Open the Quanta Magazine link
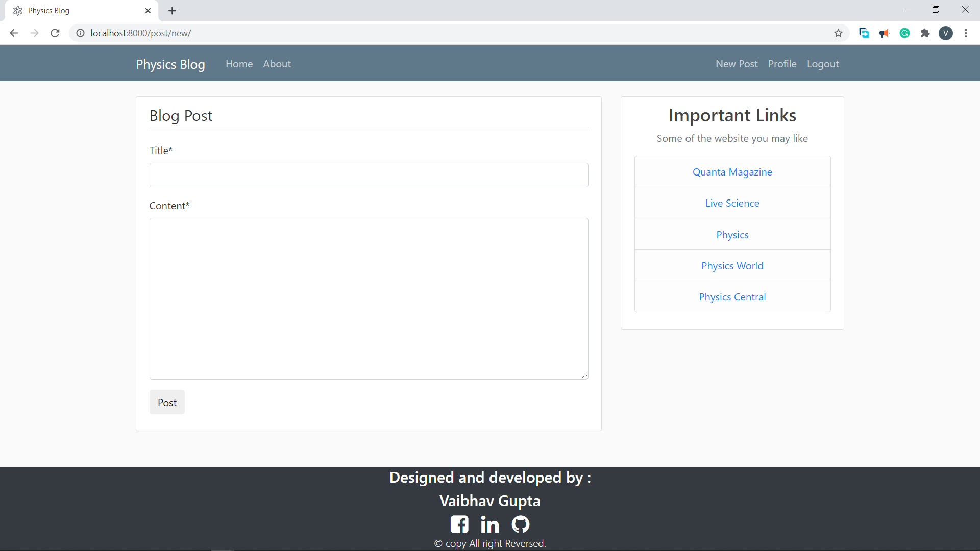Image resolution: width=980 pixels, height=551 pixels. (x=732, y=172)
